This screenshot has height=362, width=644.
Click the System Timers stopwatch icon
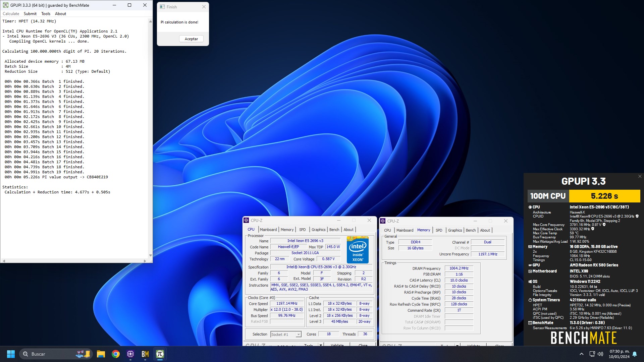pyautogui.click(x=530, y=300)
